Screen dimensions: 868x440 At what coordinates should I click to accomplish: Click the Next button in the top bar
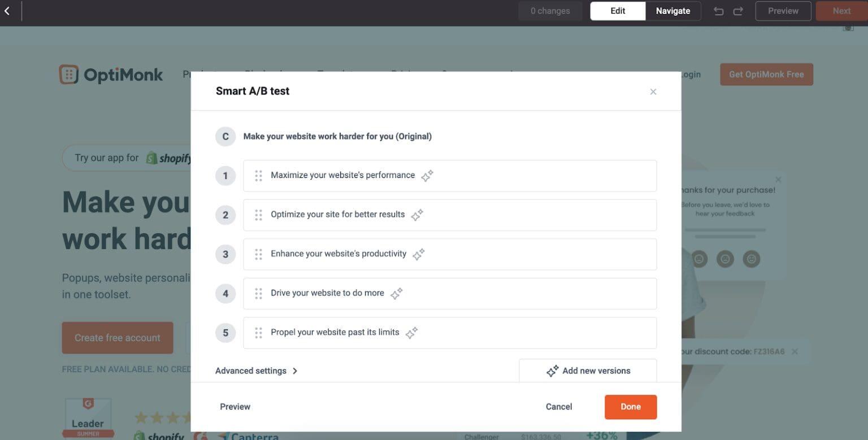(841, 11)
